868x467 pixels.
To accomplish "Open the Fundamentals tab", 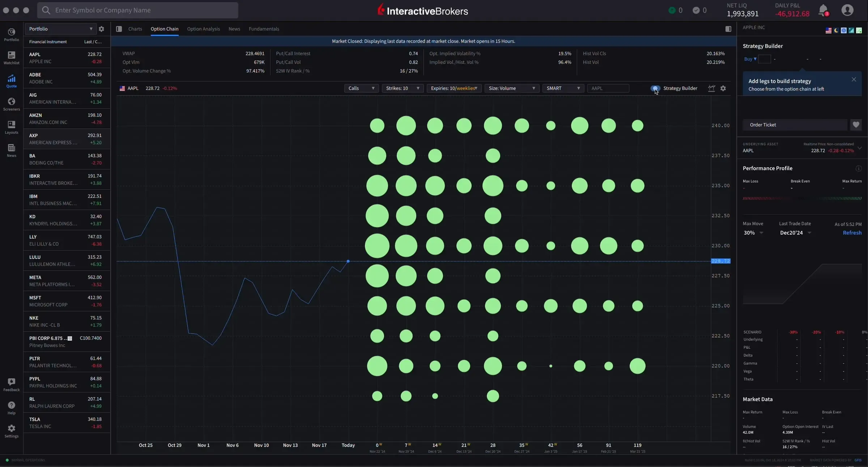I will (x=264, y=29).
